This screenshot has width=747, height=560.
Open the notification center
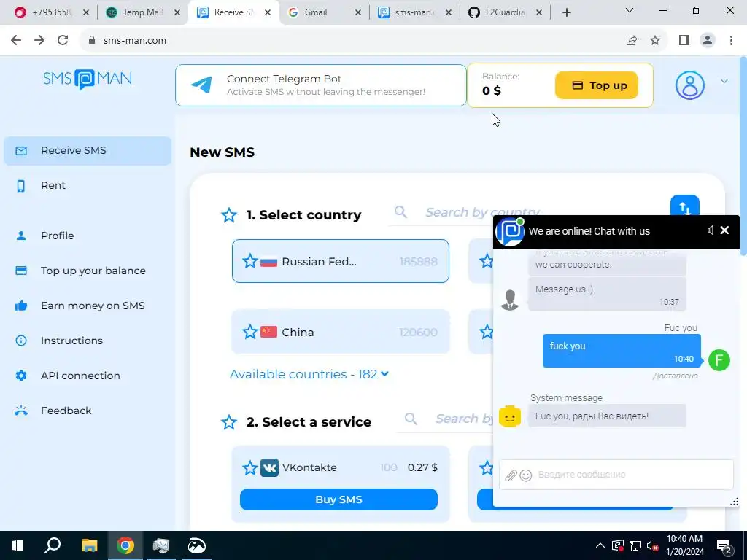(x=724, y=545)
